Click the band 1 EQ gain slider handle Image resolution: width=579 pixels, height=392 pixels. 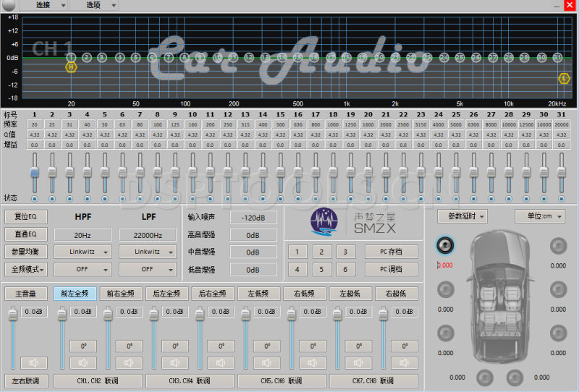(x=34, y=173)
